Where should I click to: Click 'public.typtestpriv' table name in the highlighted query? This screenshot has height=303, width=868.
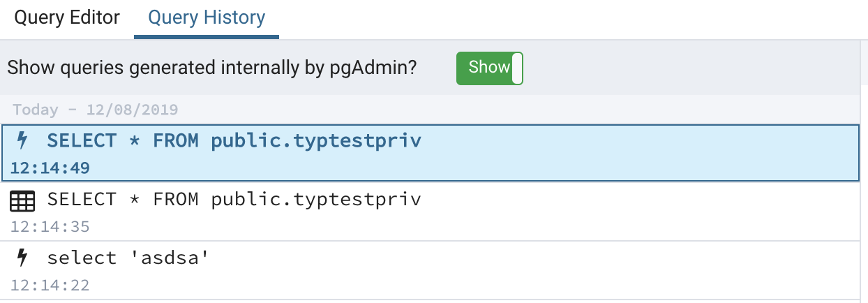click(316, 141)
